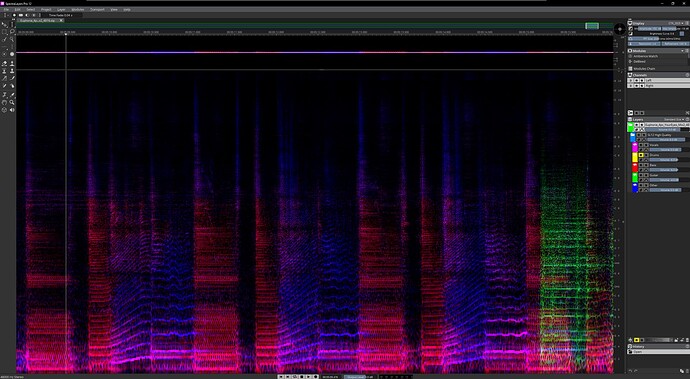Click the overview navigator viewport thumbnail
This screenshot has width=690, height=379.
pos(592,26)
